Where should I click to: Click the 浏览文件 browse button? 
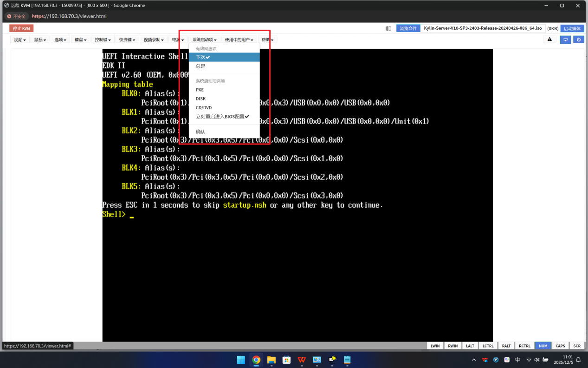tap(408, 28)
